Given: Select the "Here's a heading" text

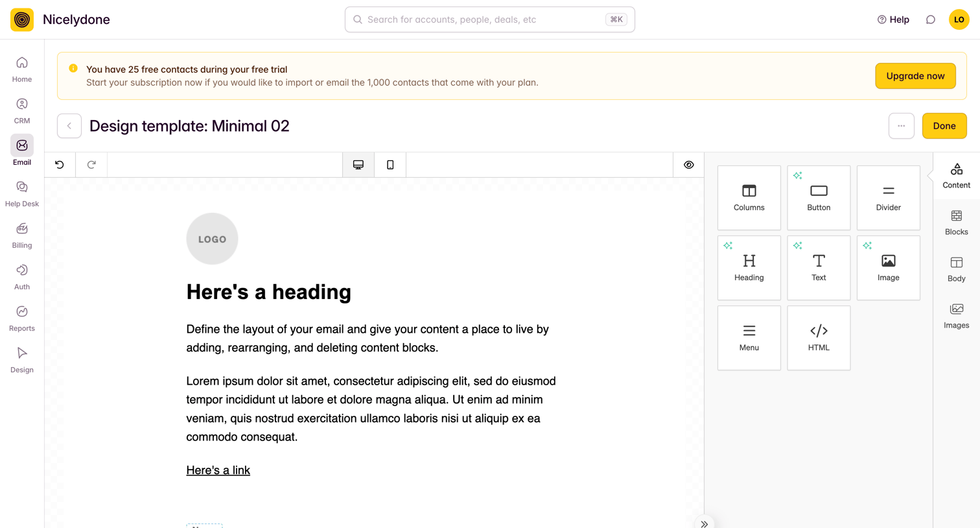Looking at the screenshot, I should [268, 292].
